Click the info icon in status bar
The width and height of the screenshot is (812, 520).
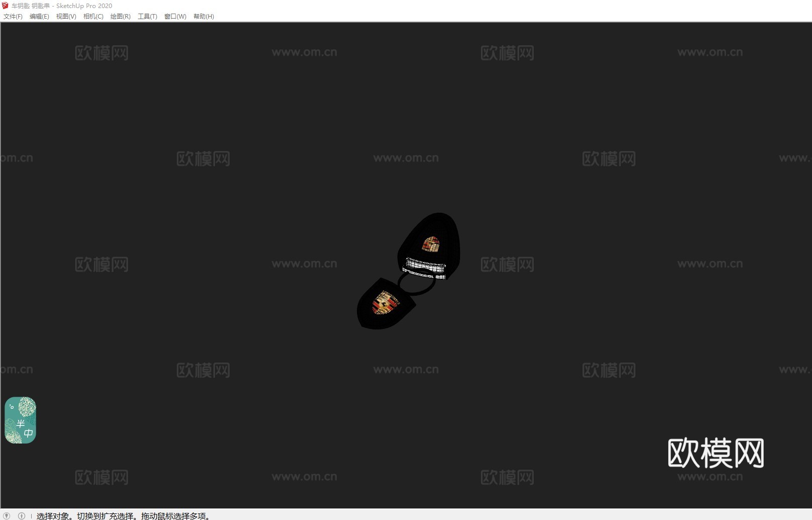pyautogui.click(x=22, y=515)
